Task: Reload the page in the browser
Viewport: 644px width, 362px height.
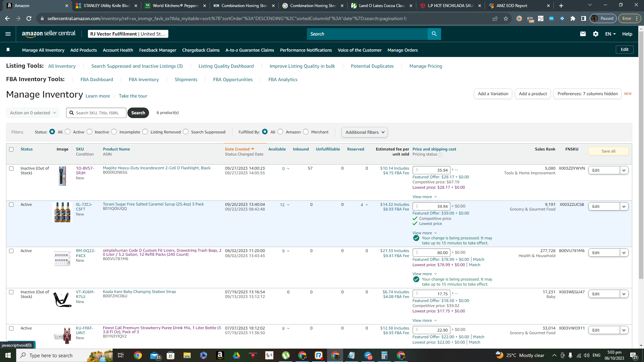Action: point(29,18)
